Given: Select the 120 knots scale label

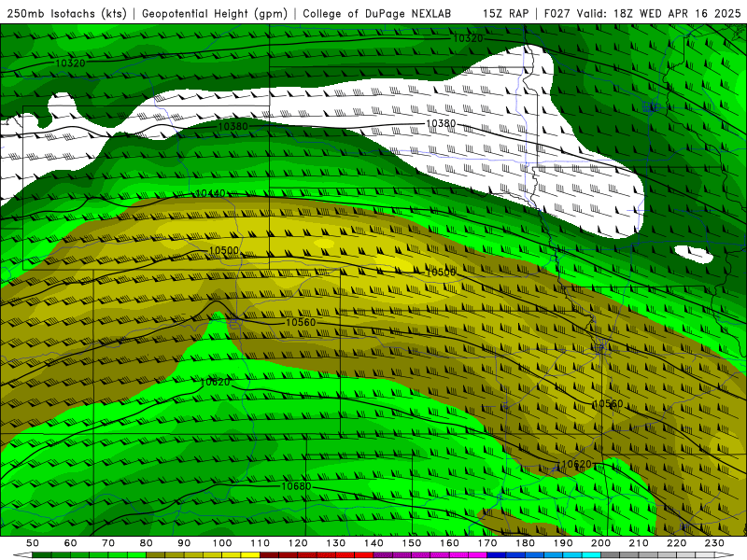Looking at the screenshot, I should (298, 543).
